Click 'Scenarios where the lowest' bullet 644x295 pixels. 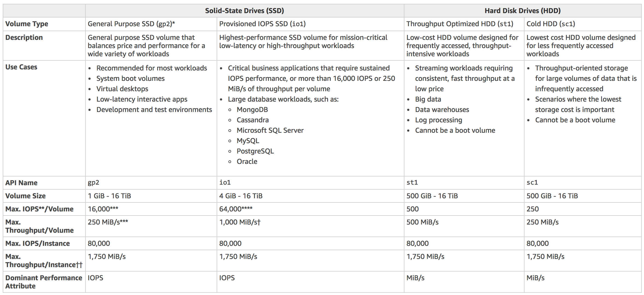(578, 104)
